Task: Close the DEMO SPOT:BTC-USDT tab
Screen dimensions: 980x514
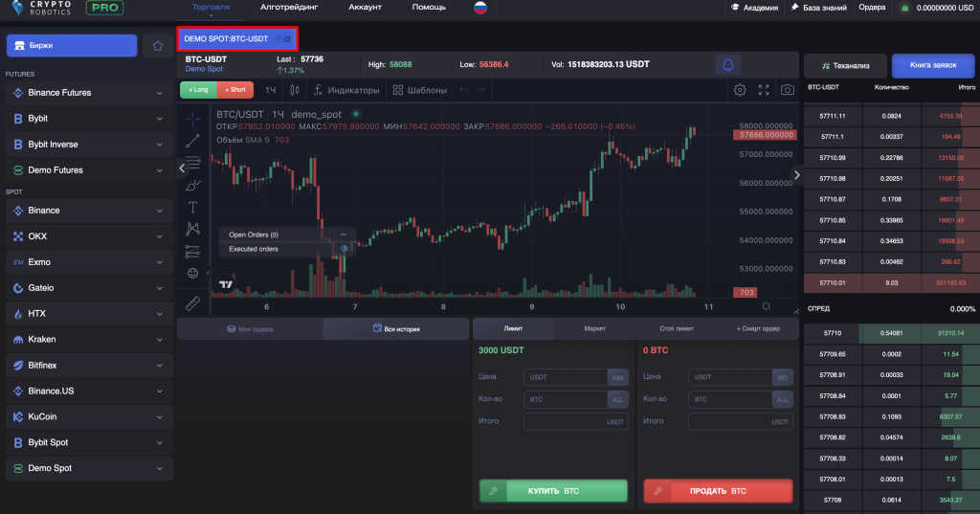Action: pyautogui.click(x=288, y=39)
